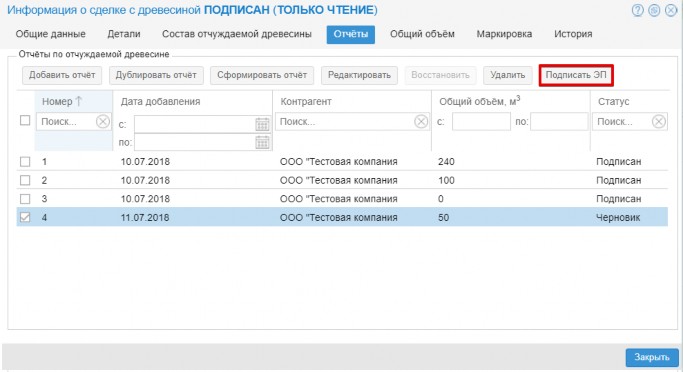Switch to the Общие данные tab
The width and height of the screenshot is (683, 372).
point(51,34)
